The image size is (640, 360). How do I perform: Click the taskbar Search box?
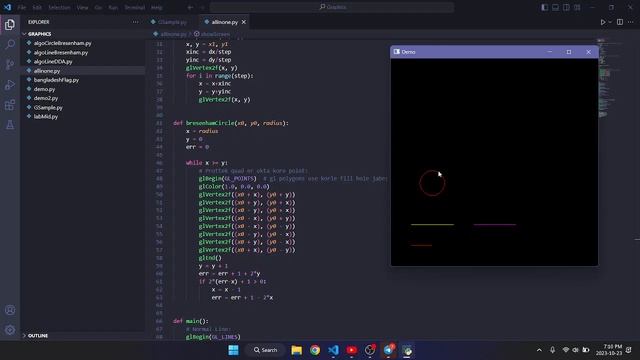click(265, 350)
